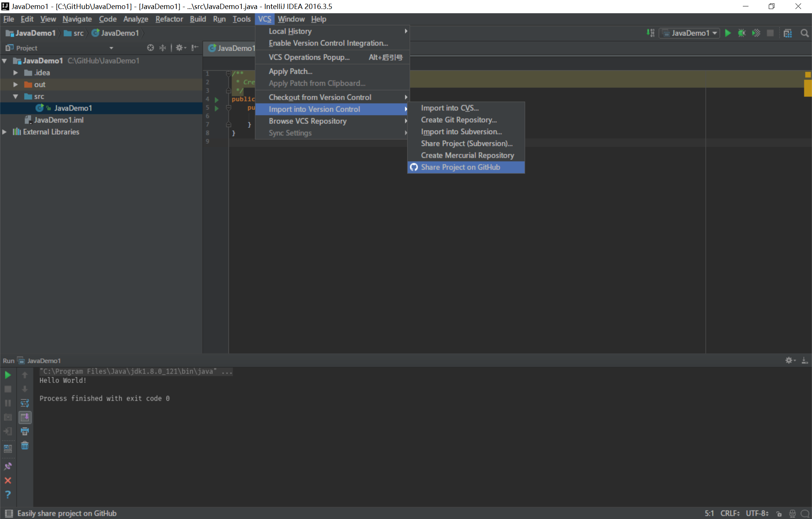The width and height of the screenshot is (812, 519).
Task: Open Search Everywhere magnifier
Action: (x=804, y=33)
